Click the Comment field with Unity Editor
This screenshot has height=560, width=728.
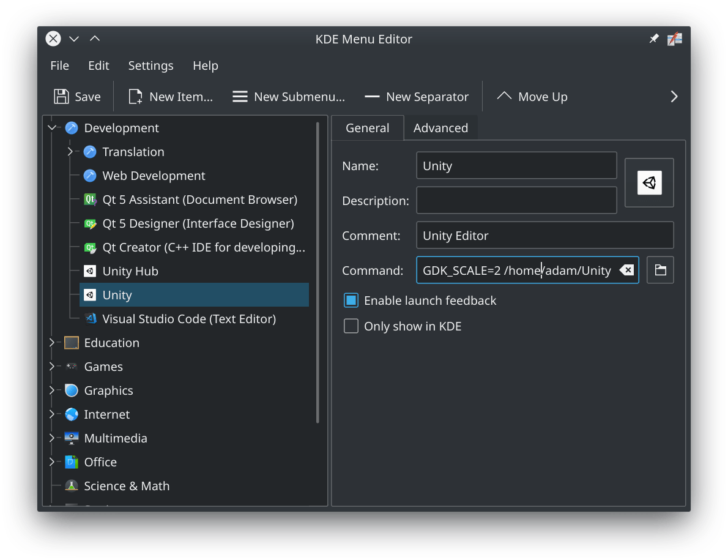click(544, 235)
